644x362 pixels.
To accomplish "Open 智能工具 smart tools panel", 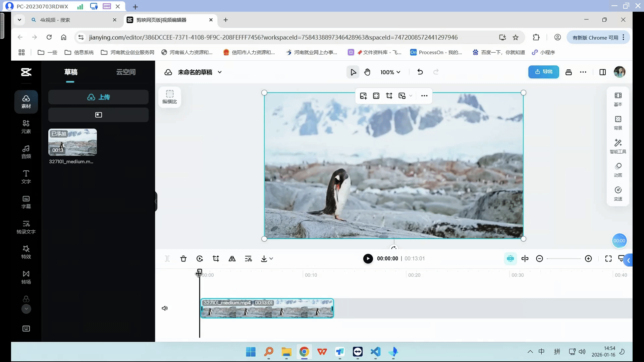I will click(618, 146).
